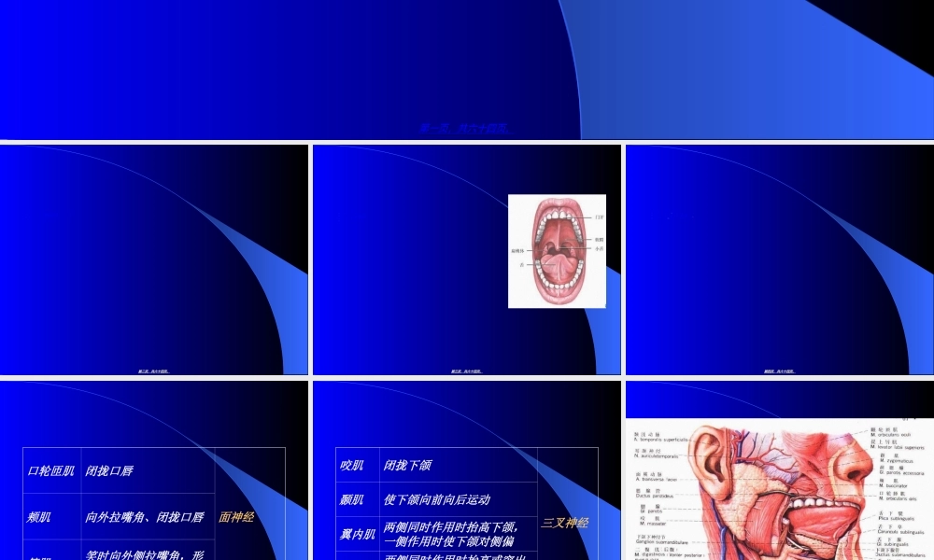Click the yellow text '面神经'

pos(236,517)
